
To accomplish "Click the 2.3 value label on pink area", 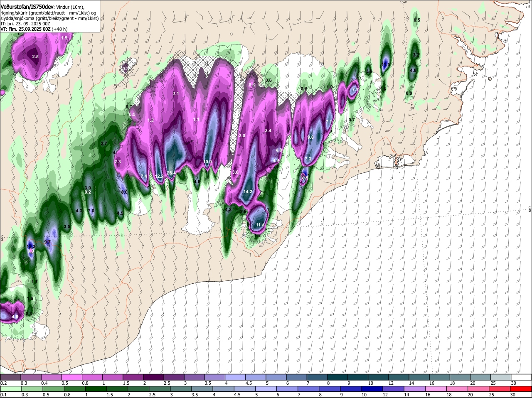I will 117,162.
